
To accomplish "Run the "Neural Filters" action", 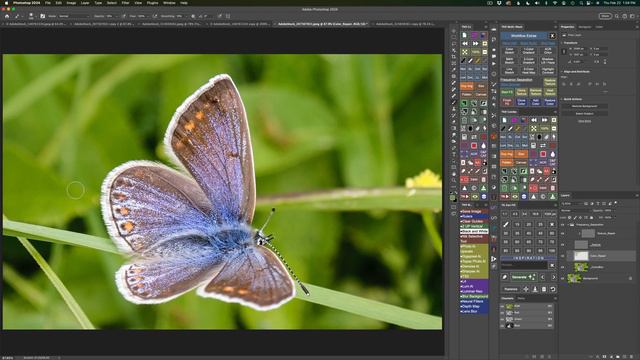I will 474,301.
